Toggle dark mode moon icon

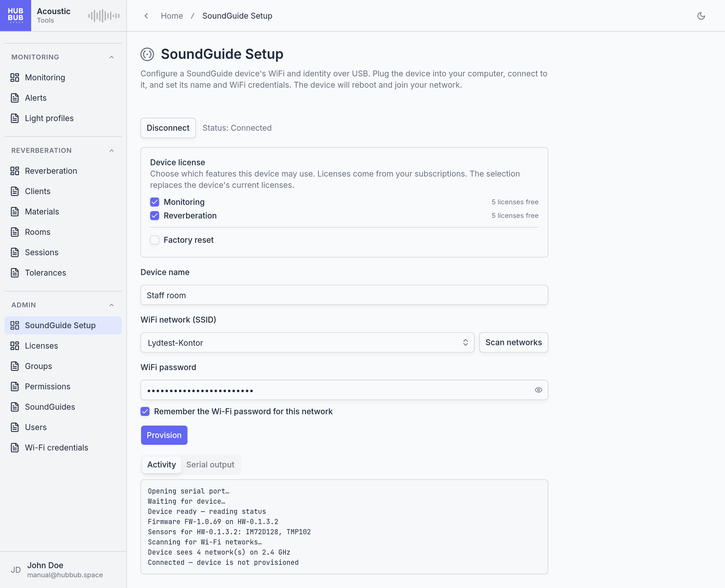[701, 16]
